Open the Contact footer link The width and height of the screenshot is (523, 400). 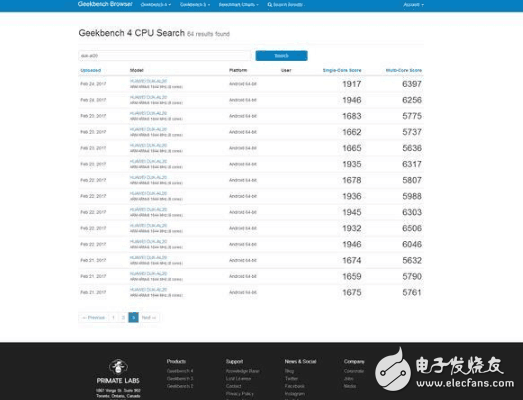pos(233,386)
